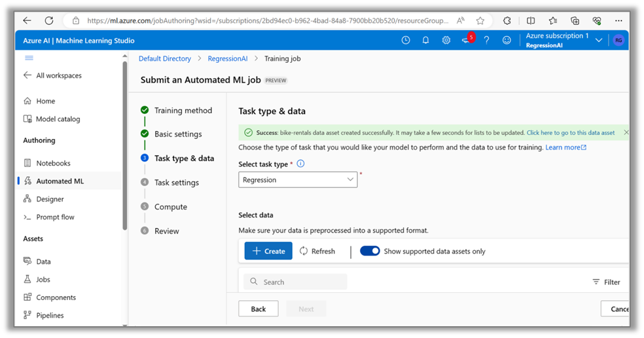Open Notebooks in sidebar
The width and height of the screenshot is (644, 338).
coord(47,163)
